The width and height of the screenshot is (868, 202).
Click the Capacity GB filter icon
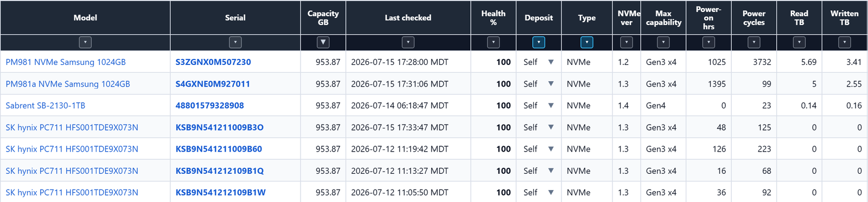tap(323, 42)
